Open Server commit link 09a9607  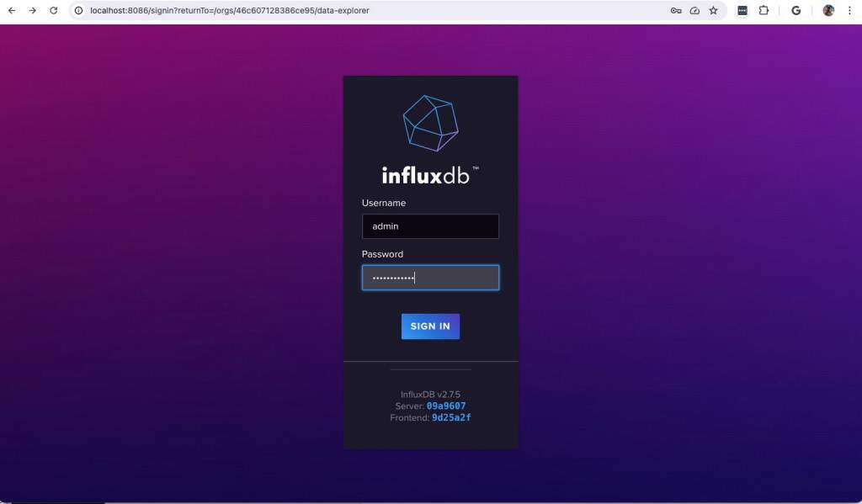(x=446, y=406)
